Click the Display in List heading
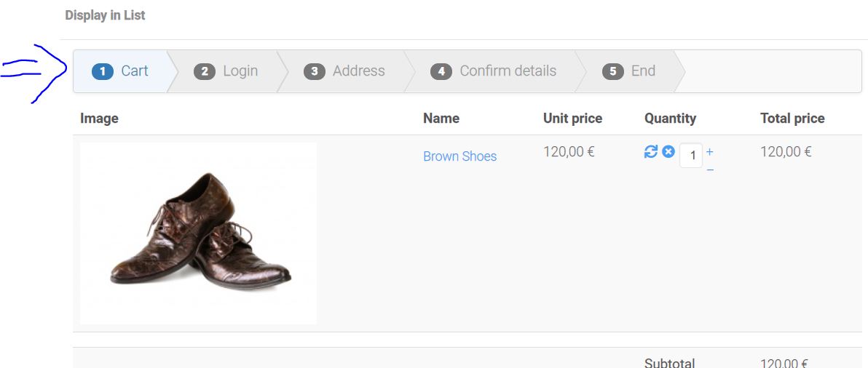This screenshot has height=368, width=868. point(105,15)
